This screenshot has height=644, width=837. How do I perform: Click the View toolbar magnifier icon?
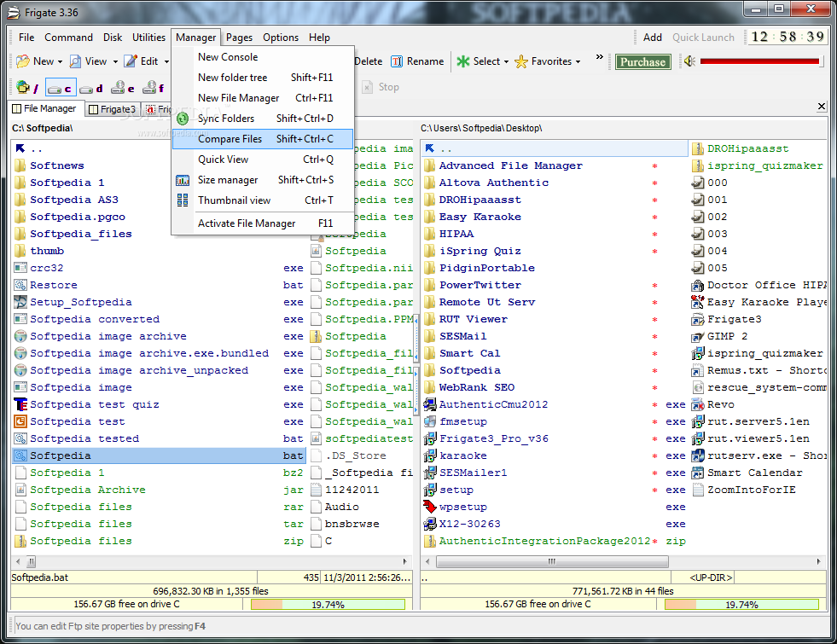[75, 61]
